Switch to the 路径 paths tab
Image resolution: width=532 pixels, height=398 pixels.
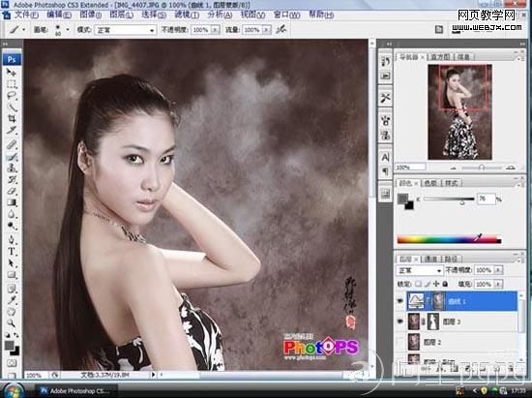451,260
